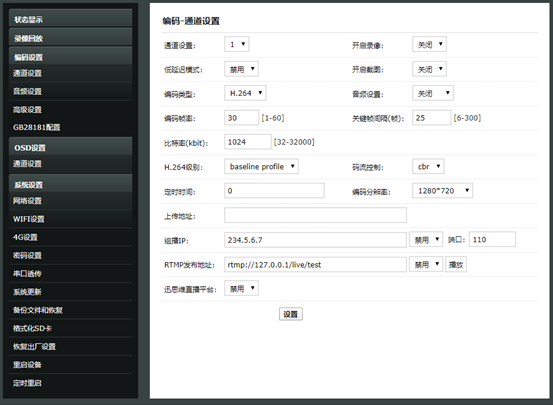The height and width of the screenshot is (405, 553).
Task: Open the 通道设置 channel number dropdown
Action: point(237,44)
